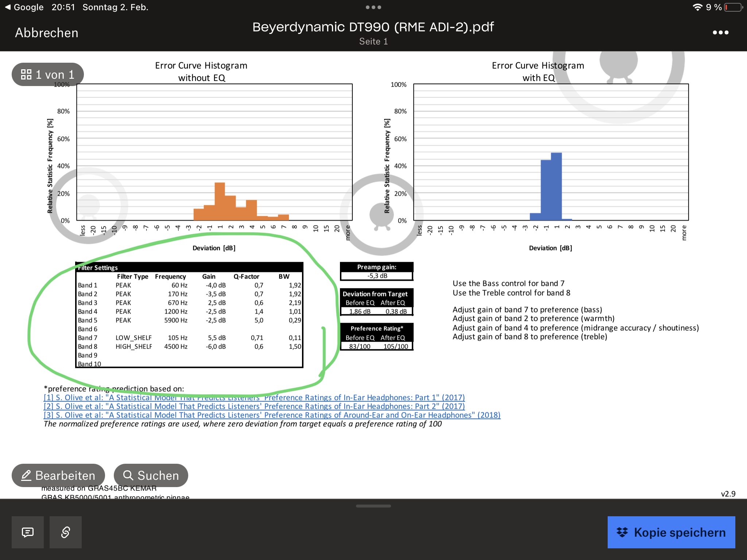Tap the Band 1 row label
The width and height of the screenshot is (747, 560).
coord(88,285)
